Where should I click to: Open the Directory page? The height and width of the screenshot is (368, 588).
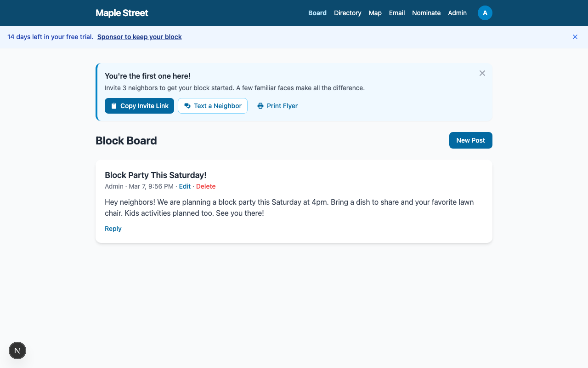point(348,13)
